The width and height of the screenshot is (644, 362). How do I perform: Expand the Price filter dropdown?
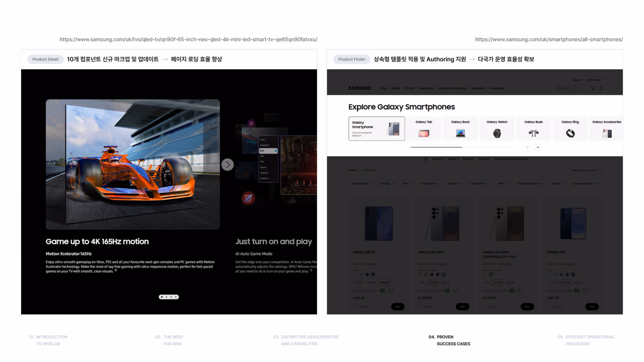408,184
